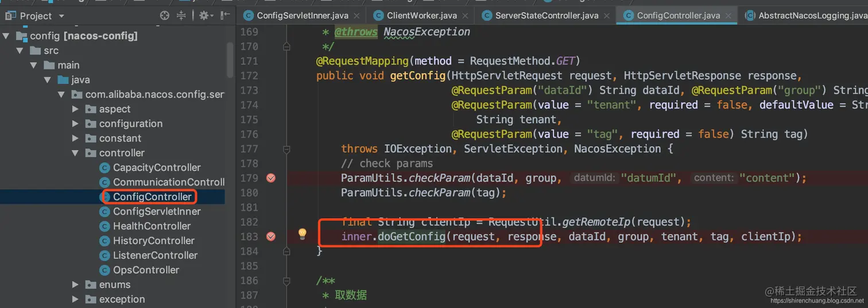
Task: Close the ServerStateController.java tab
Action: click(x=607, y=16)
